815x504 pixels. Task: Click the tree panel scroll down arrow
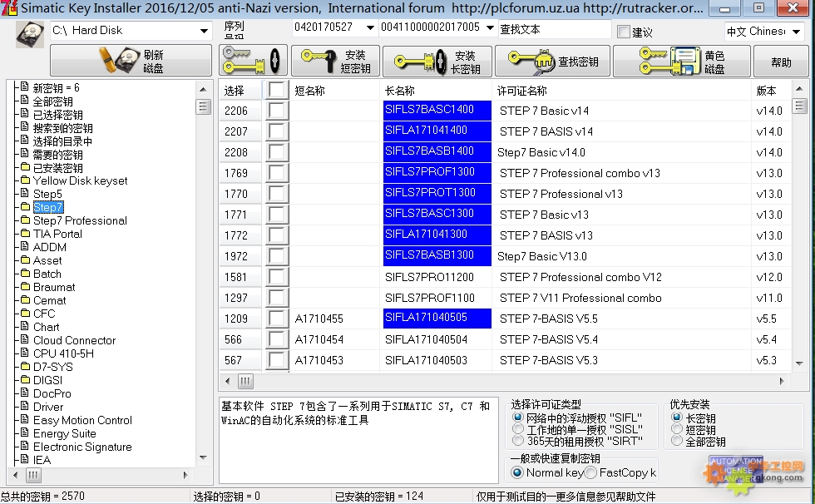(203, 457)
